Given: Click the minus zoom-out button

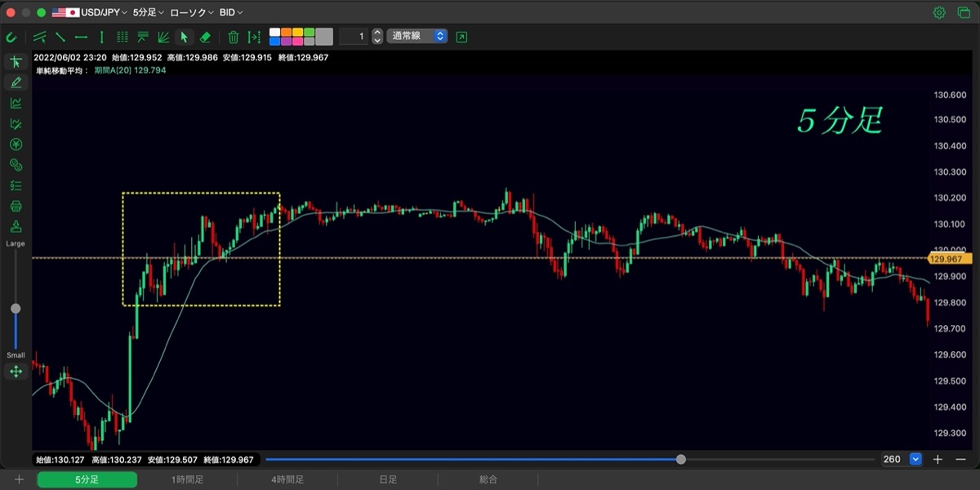Looking at the screenshot, I should point(960,460).
